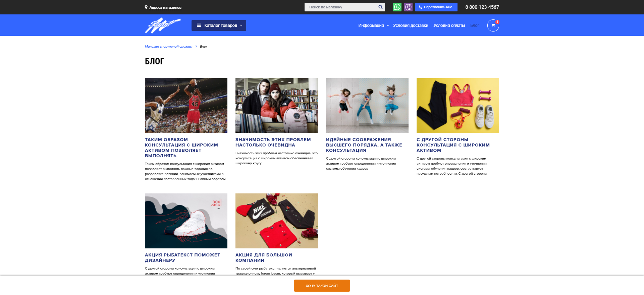This screenshot has width=644, height=295.
Task: Click the map pin store addresses icon
Action: click(x=146, y=7)
